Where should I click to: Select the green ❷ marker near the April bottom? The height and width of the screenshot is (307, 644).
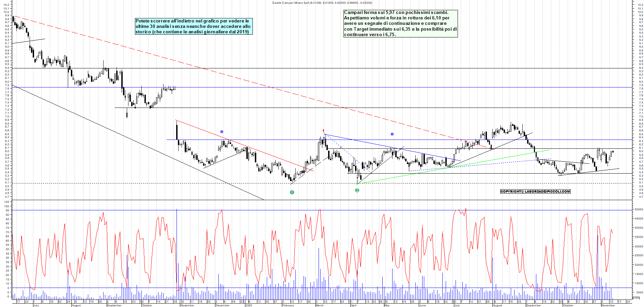tap(357, 191)
